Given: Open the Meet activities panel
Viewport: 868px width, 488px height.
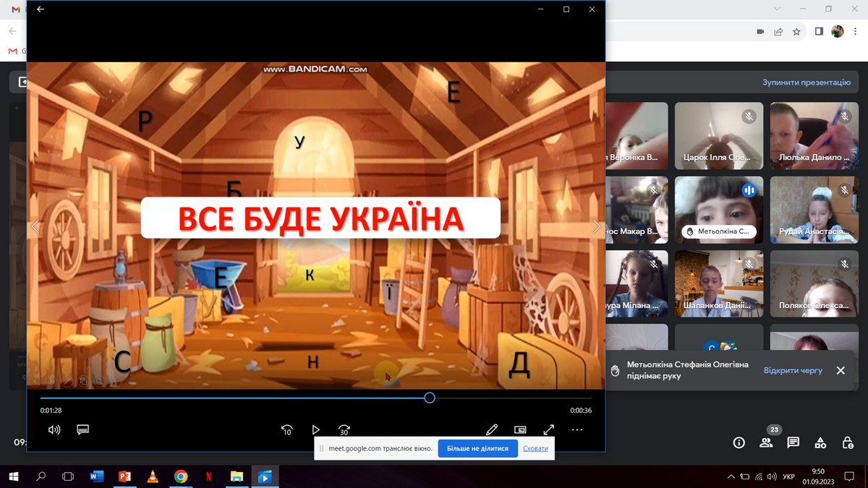Looking at the screenshot, I should point(821,442).
